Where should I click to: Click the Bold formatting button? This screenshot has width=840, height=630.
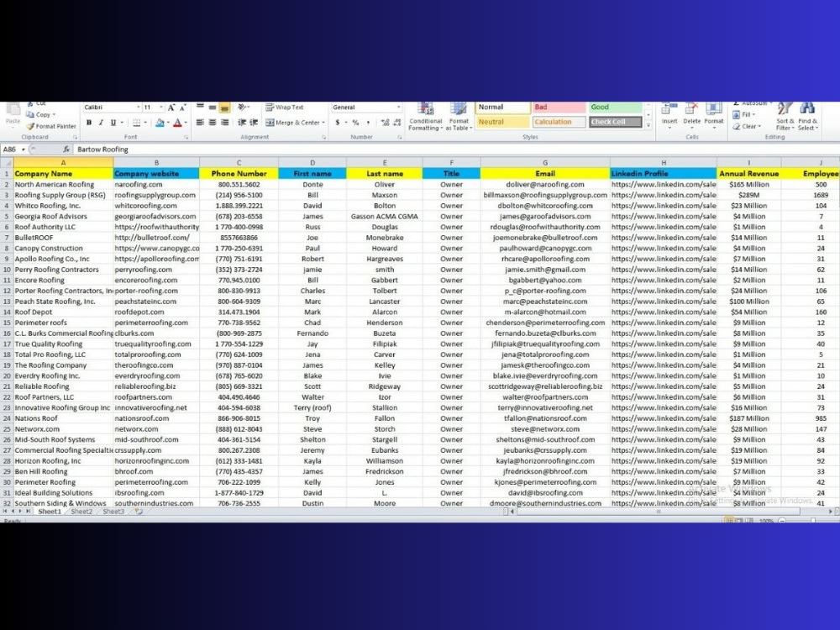[x=89, y=123]
